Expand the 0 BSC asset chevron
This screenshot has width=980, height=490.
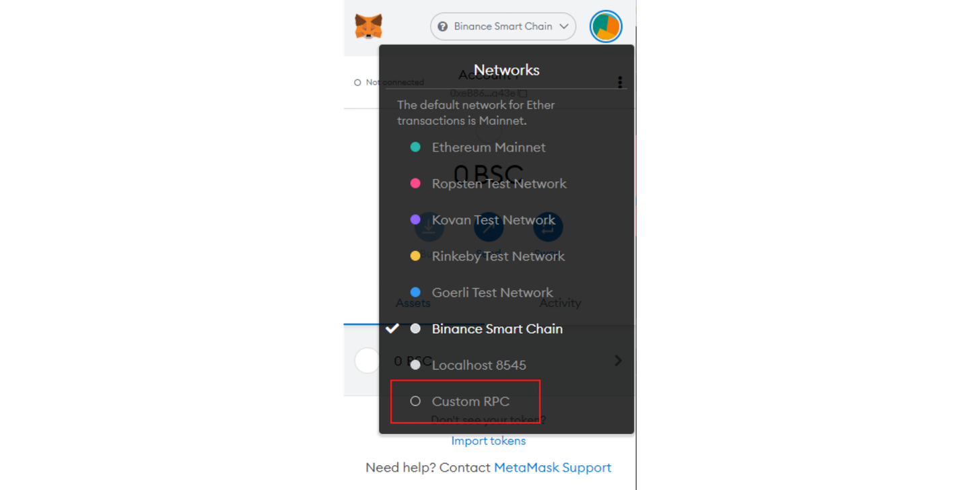[618, 361]
